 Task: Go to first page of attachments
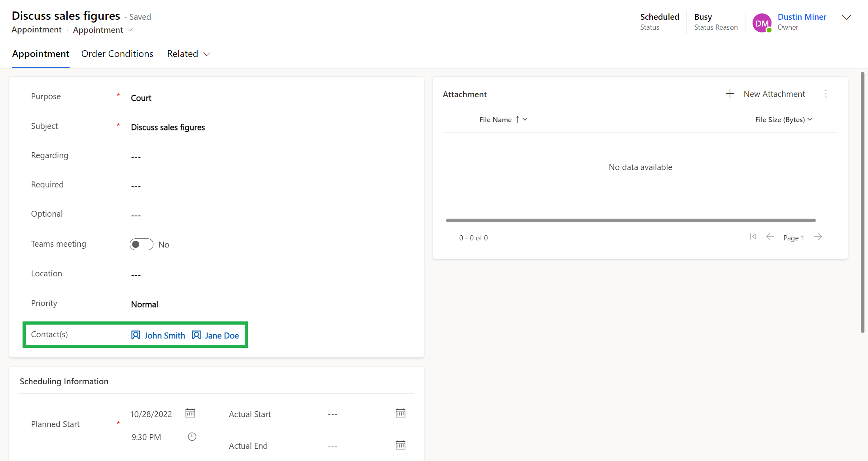tap(753, 237)
